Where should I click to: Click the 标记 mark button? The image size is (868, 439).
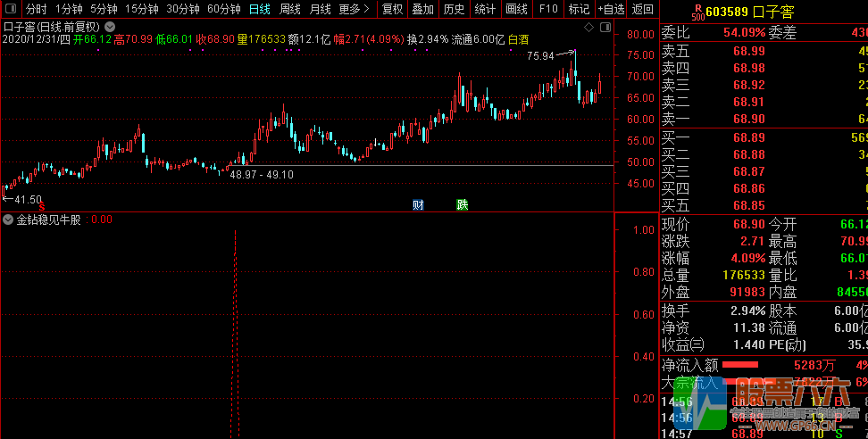click(x=579, y=9)
